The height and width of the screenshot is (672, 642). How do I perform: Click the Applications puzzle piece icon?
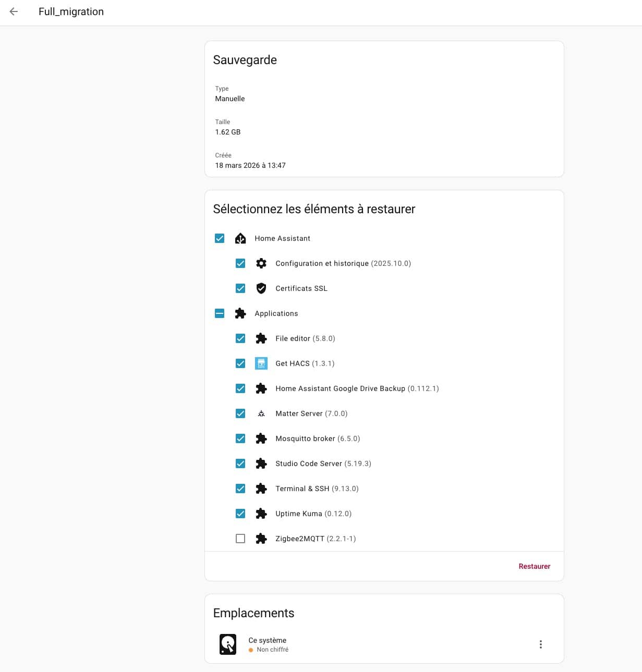(240, 313)
